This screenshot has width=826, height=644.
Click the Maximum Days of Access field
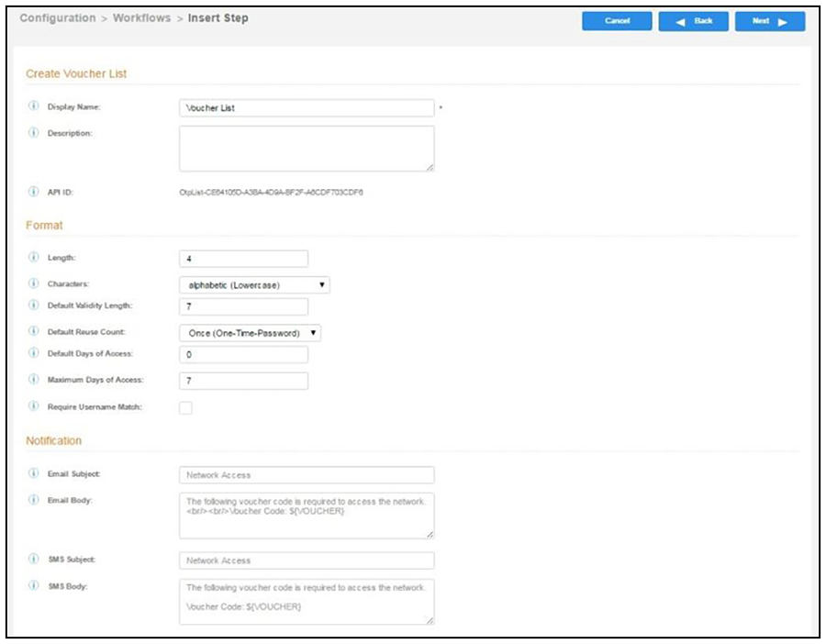[x=243, y=381]
